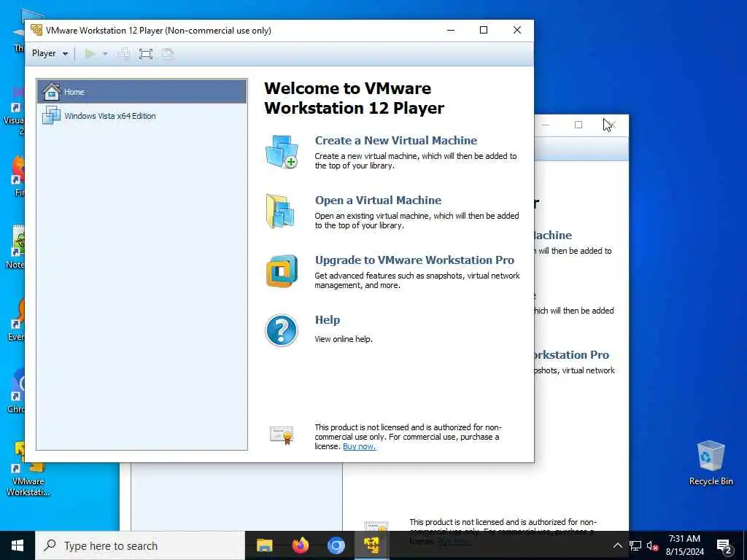Click the Windows Vista VM icon
Image resolution: width=747 pixels, height=560 pixels.
[x=52, y=116]
